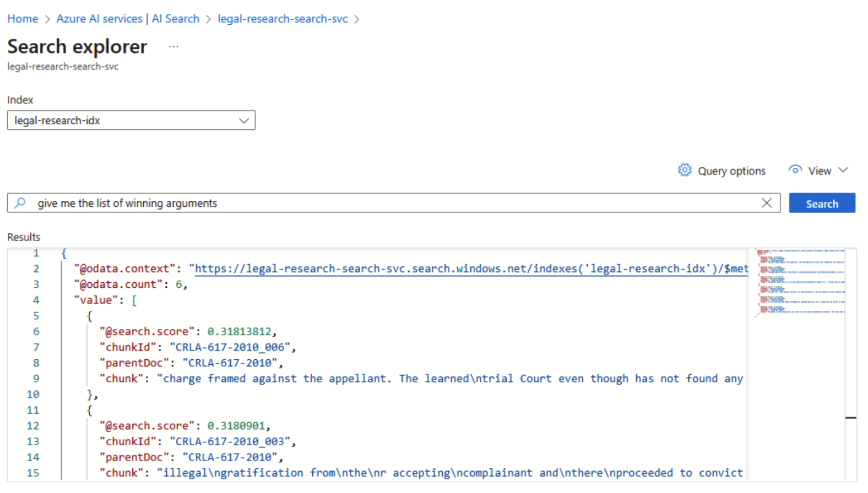
Task: Click line number 5 in results gutter
Action: tap(36, 316)
